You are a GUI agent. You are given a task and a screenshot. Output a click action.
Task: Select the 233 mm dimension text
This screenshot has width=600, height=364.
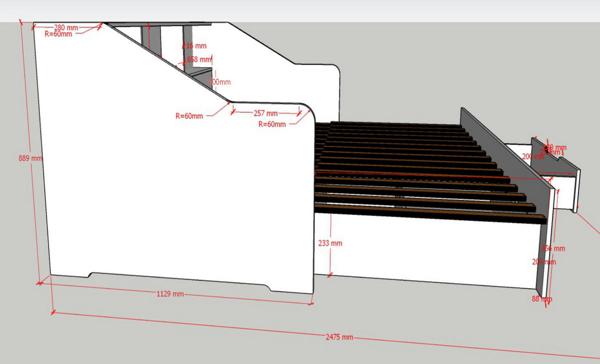(330, 243)
